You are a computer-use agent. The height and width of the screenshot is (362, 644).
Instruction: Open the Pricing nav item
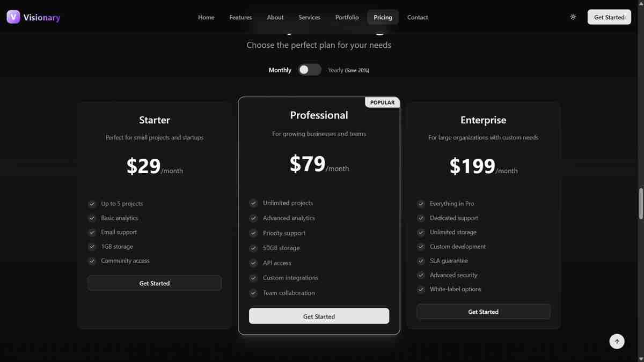383,17
